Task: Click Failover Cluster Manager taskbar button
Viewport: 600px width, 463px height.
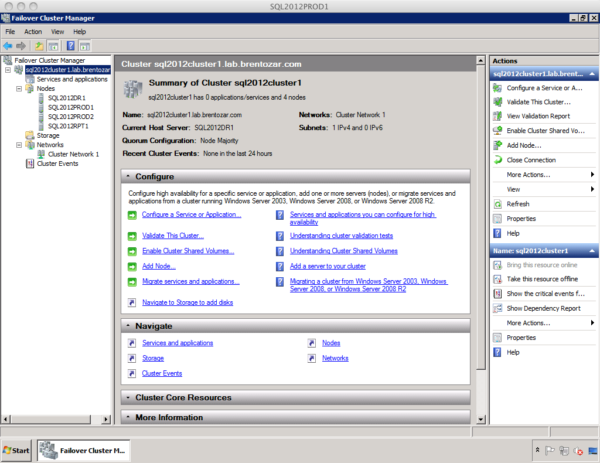Action: [83, 451]
